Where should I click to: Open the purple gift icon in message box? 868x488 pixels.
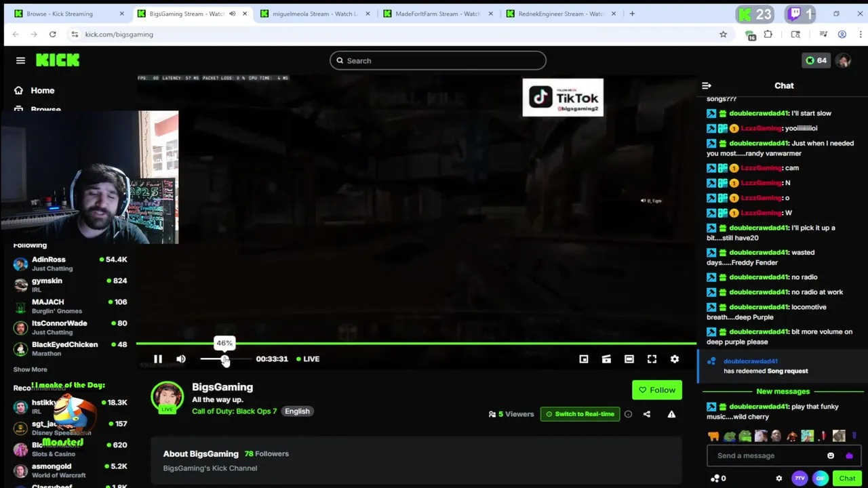pos(849,455)
